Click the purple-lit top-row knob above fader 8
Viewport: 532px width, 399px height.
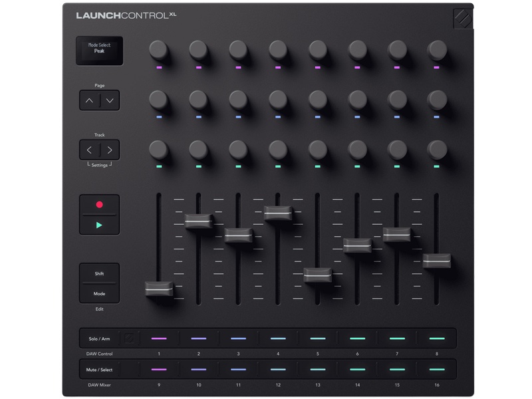pos(437,51)
